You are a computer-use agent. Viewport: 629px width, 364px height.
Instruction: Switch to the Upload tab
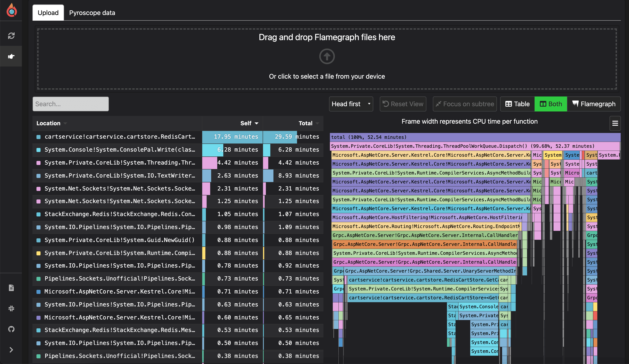(48, 13)
